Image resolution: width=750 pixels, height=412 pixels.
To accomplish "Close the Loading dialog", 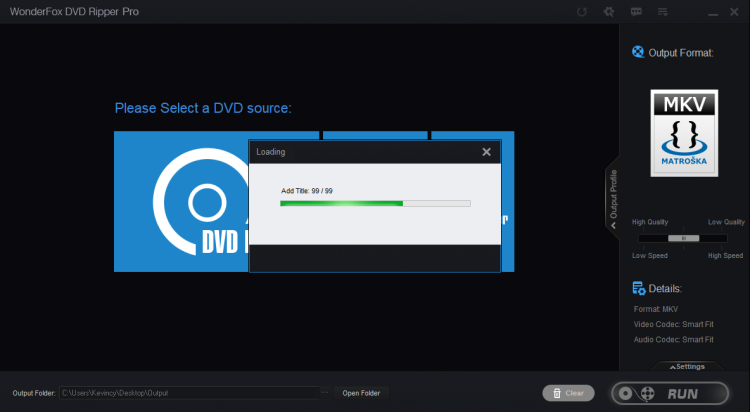I will pyautogui.click(x=486, y=152).
